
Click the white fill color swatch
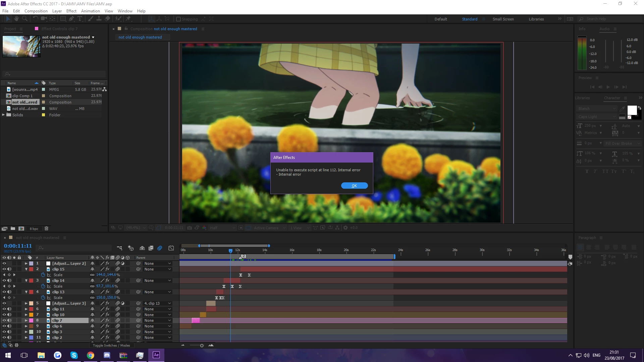point(632,110)
